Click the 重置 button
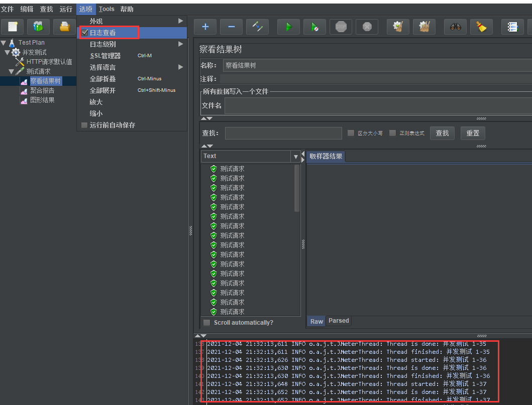The image size is (532, 405). (473, 133)
